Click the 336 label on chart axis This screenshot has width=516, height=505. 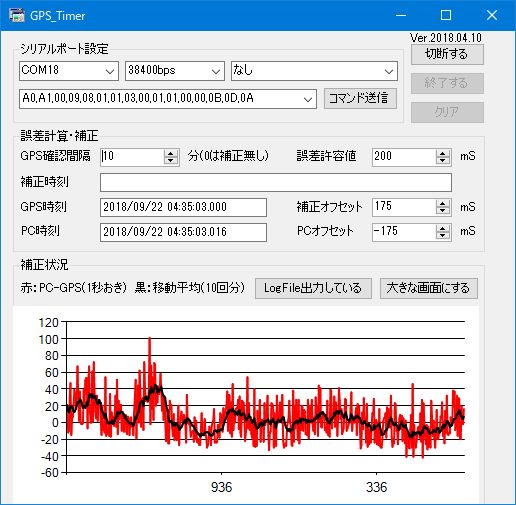click(x=377, y=488)
